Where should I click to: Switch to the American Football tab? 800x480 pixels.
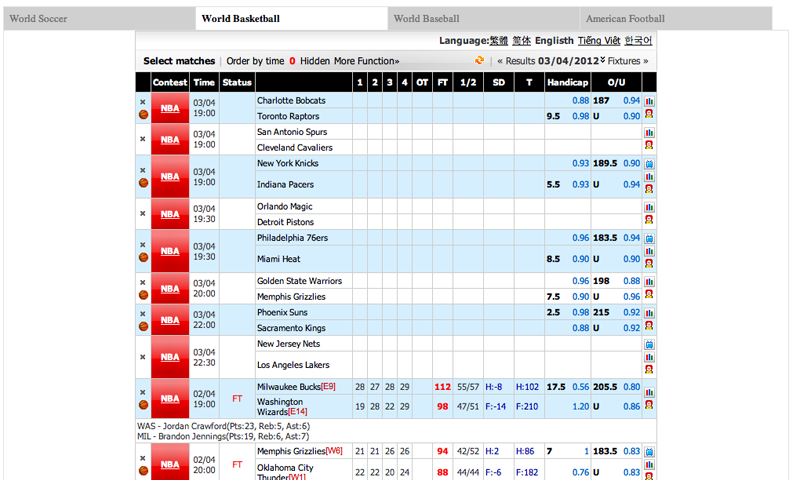pos(625,18)
